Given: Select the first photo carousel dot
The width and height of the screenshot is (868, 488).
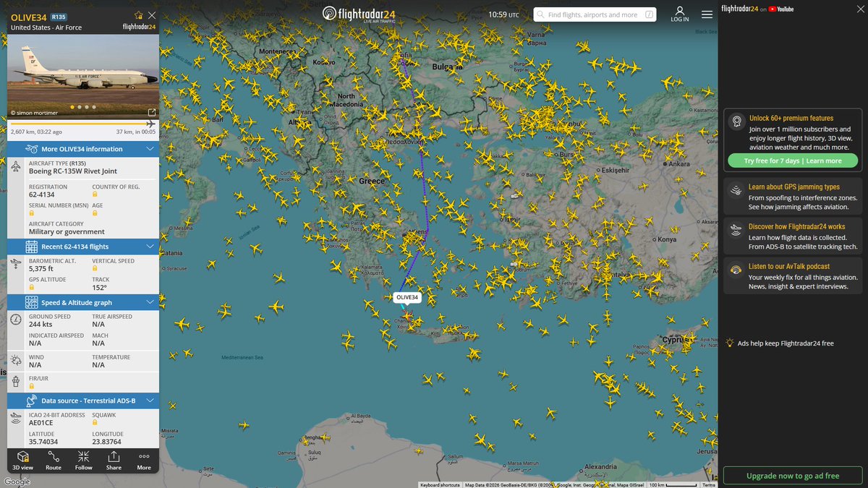Looking at the screenshot, I should coord(72,107).
